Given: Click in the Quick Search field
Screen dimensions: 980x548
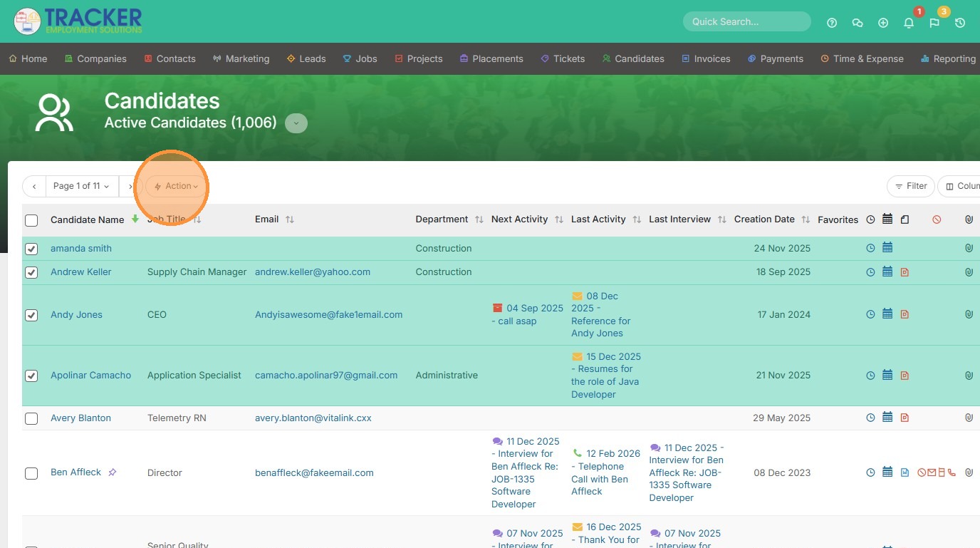Looking at the screenshot, I should pyautogui.click(x=746, y=21).
